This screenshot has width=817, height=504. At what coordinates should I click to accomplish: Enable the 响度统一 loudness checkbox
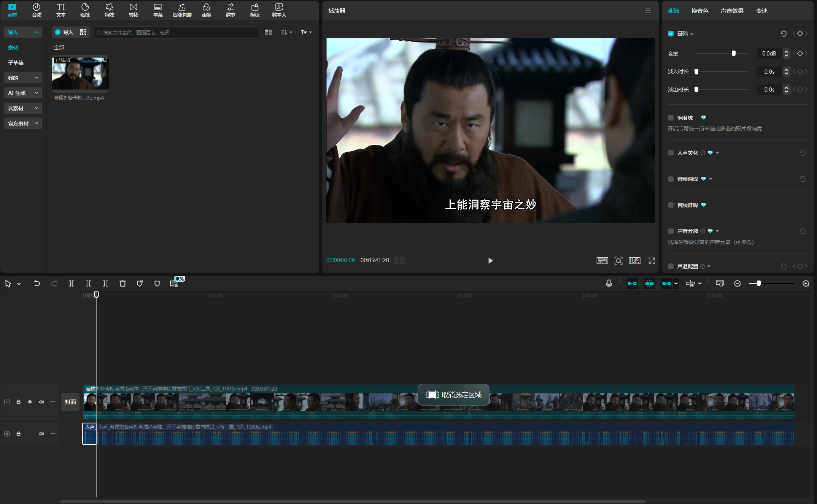(x=671, y=118)
